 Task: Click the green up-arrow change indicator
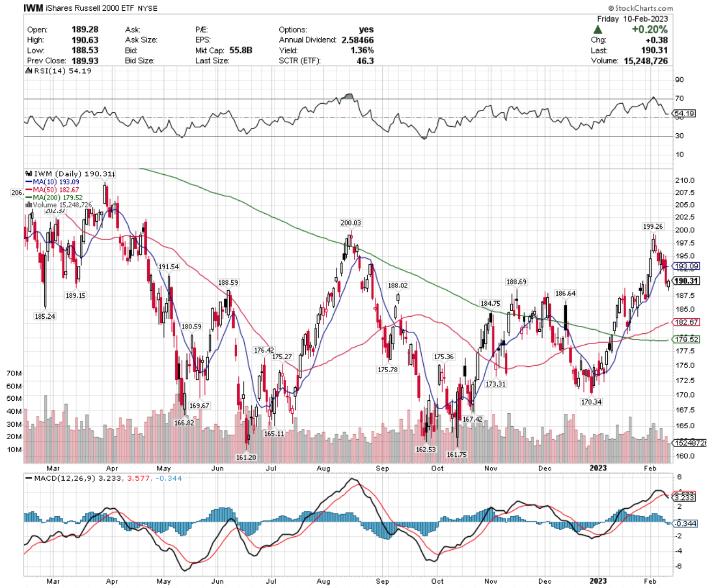click(x=598, y=30)
